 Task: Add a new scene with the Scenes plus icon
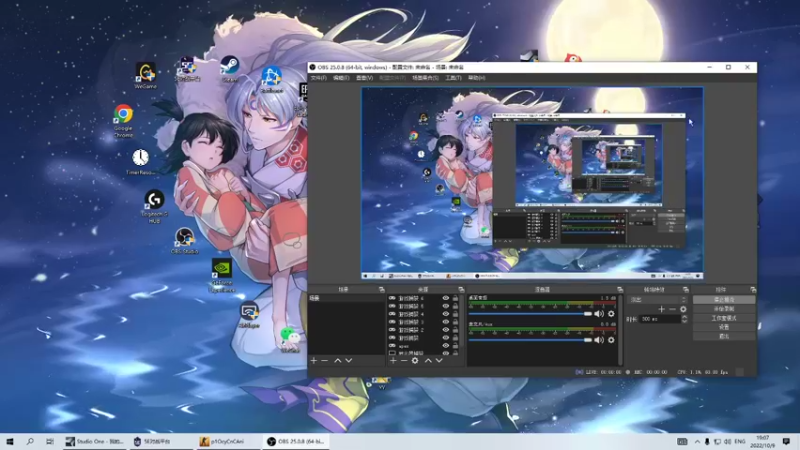click(x=314, y=361)
